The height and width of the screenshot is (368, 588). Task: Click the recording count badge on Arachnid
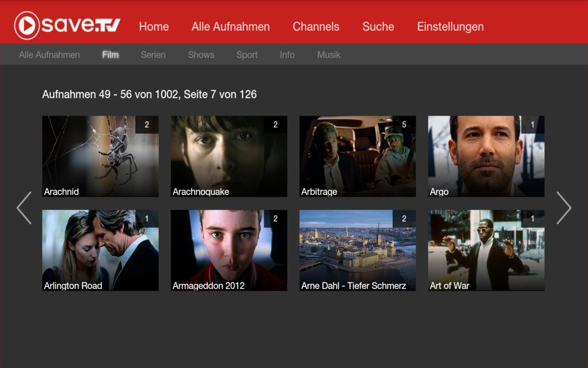pos(147,125)
